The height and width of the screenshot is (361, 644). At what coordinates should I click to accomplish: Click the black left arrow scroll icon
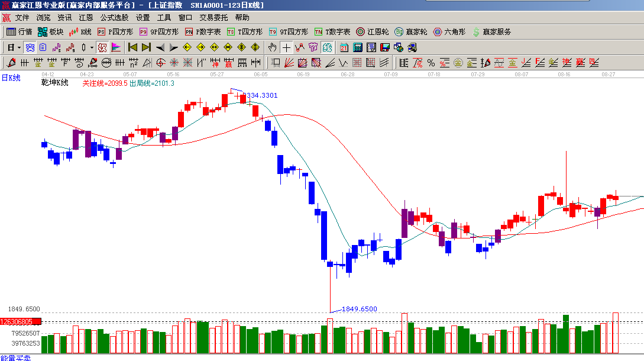click(x=160, y=47)
